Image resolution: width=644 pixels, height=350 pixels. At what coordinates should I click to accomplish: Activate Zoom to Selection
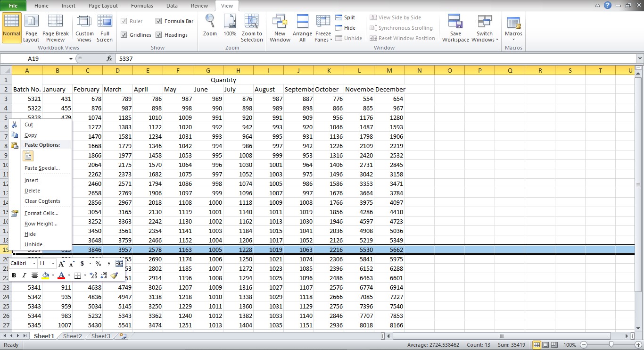tap(252, 27)
